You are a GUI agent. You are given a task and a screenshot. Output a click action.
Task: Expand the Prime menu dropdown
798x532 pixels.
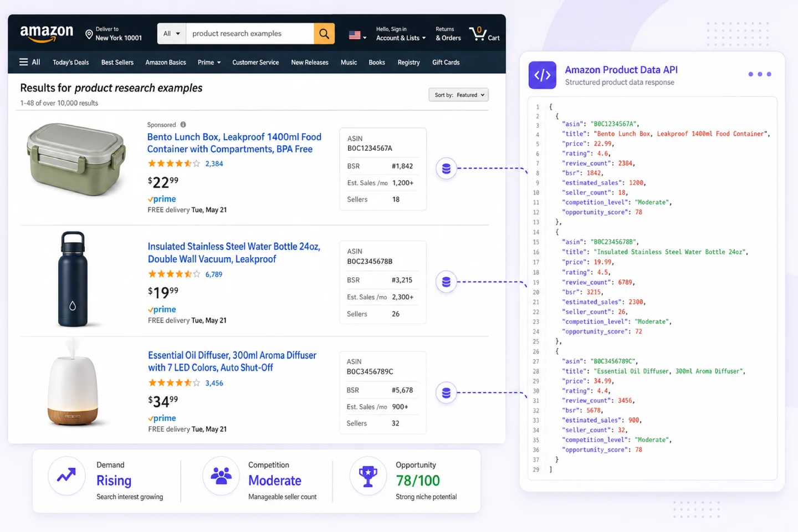(x=209, y=62)
